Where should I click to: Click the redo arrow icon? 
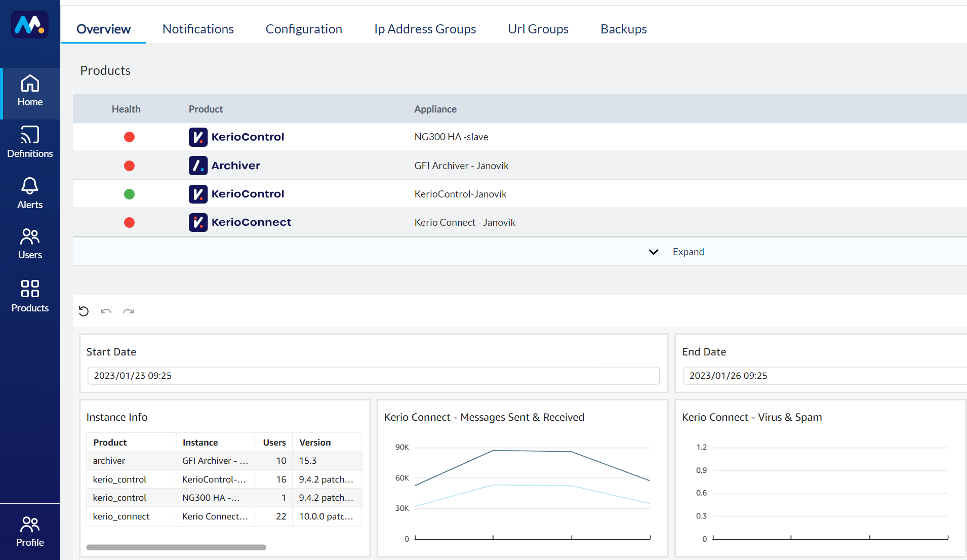pos(128,311)
